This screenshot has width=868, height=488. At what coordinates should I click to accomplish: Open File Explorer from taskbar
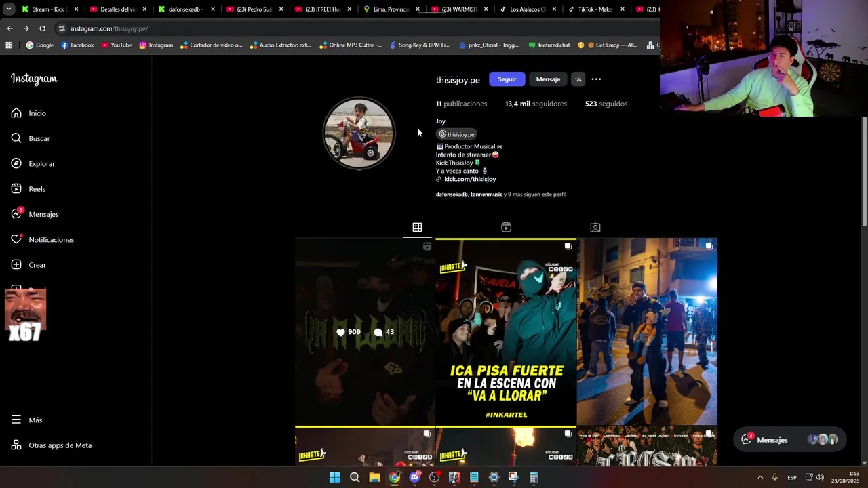(374, 477)
